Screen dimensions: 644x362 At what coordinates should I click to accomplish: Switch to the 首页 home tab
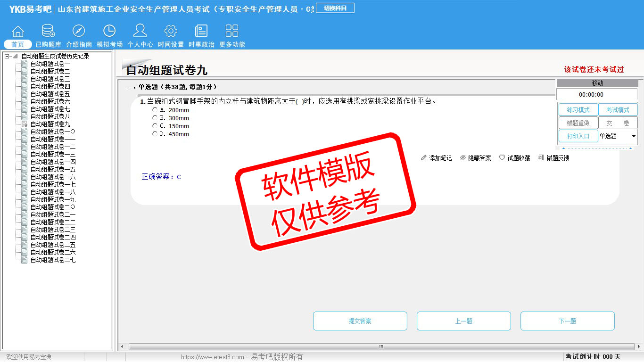click(18, 44)
